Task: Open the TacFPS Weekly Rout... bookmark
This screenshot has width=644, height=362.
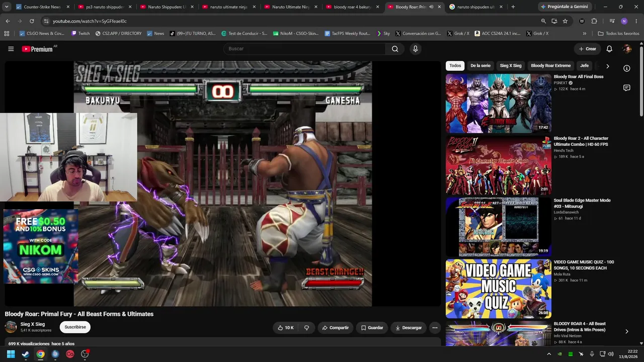Action: click(347, 34)
